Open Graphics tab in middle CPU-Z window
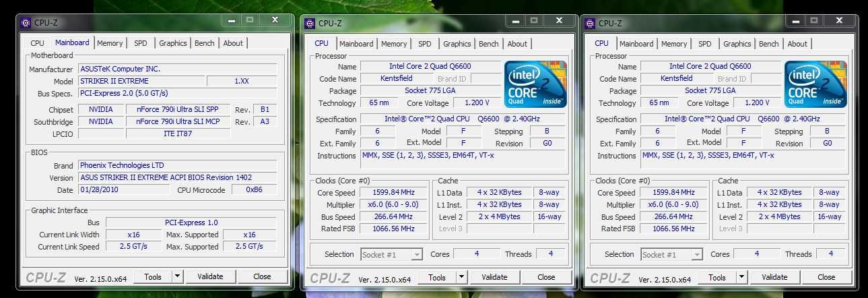The height and width of the screenshot is (298, 868). (457, 44)
